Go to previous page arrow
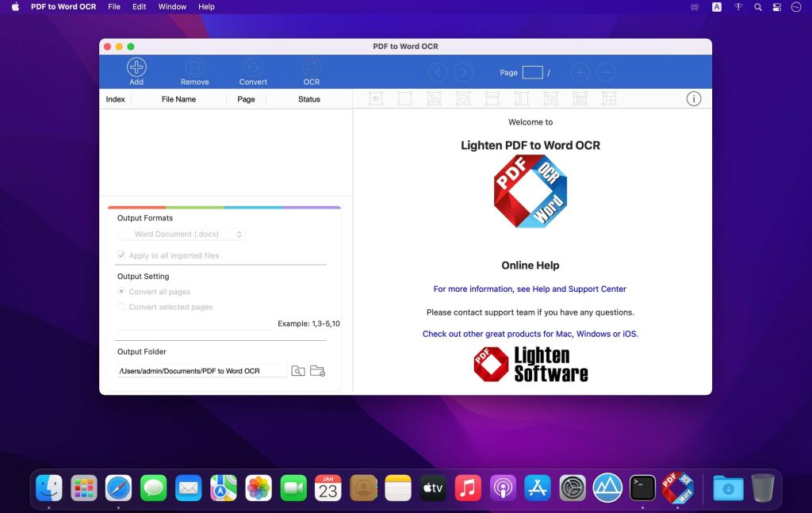This screenshot has width=812, height=513. [x=438, y=73]
